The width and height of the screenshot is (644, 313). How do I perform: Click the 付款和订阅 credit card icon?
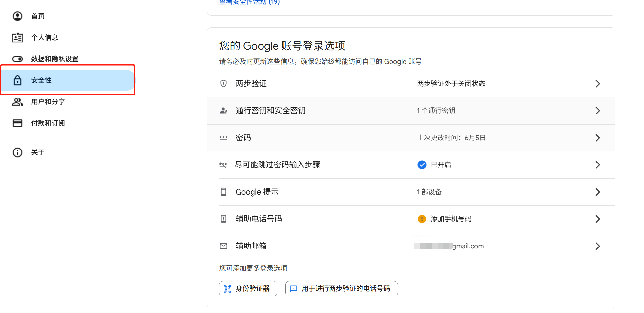click(x=18, y=123)
